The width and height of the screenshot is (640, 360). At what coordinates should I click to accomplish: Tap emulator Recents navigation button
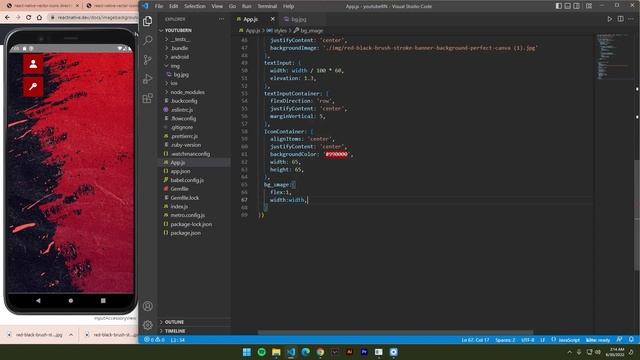click(103, 300)
